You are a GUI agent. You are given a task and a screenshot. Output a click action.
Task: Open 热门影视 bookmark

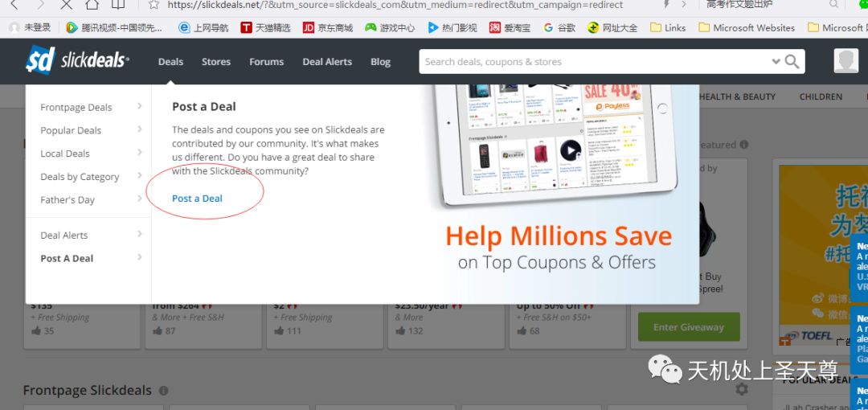click(452, 27)
